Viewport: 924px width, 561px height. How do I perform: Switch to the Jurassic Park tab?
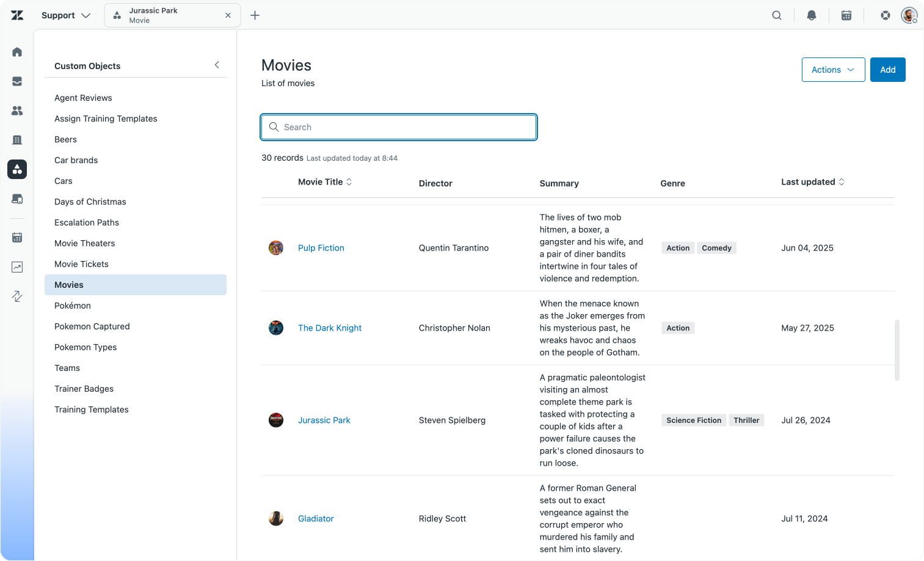point(165,15)
